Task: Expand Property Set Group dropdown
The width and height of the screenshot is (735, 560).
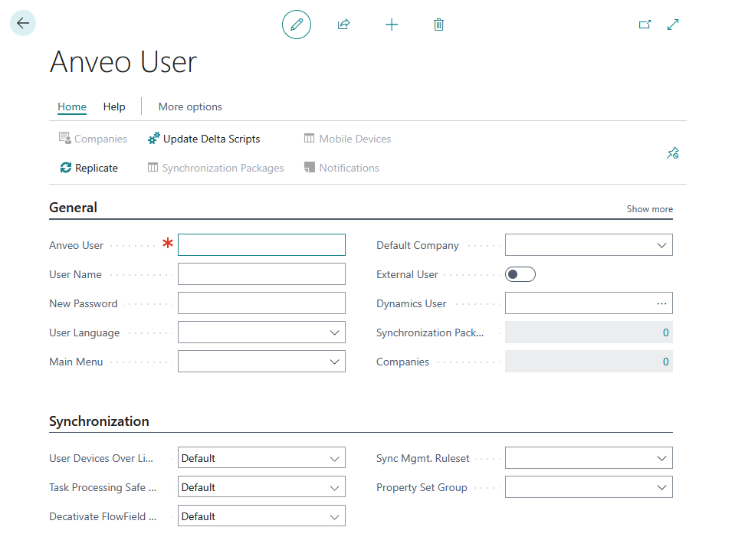Action: click(661, 487)
